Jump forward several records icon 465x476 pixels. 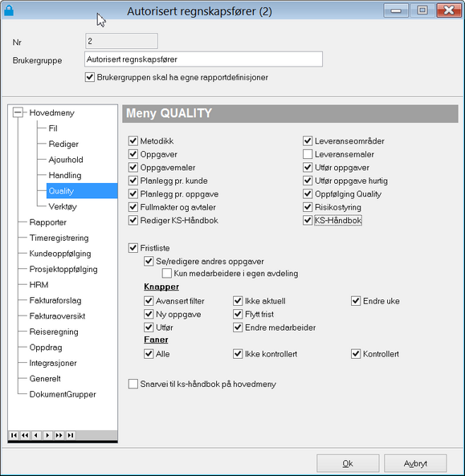pos(59,435)
